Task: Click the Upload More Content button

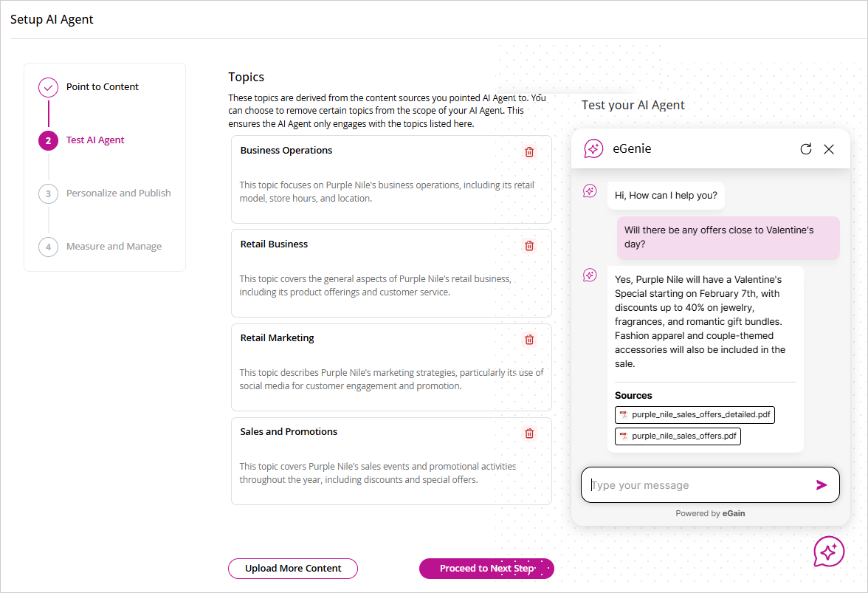Action: tap(293, 569)
